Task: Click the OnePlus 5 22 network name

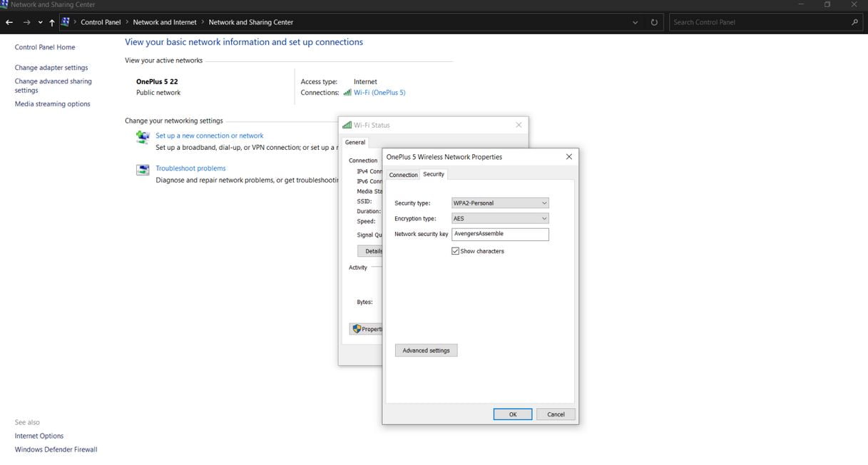Action: point(157,81)
